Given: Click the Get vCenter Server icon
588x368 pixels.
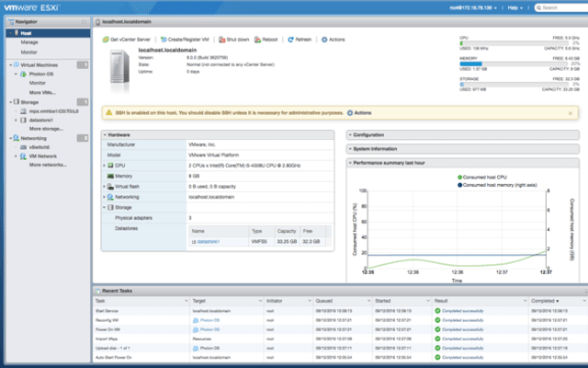Looking at the screenshot, I should tap(106, 40).
